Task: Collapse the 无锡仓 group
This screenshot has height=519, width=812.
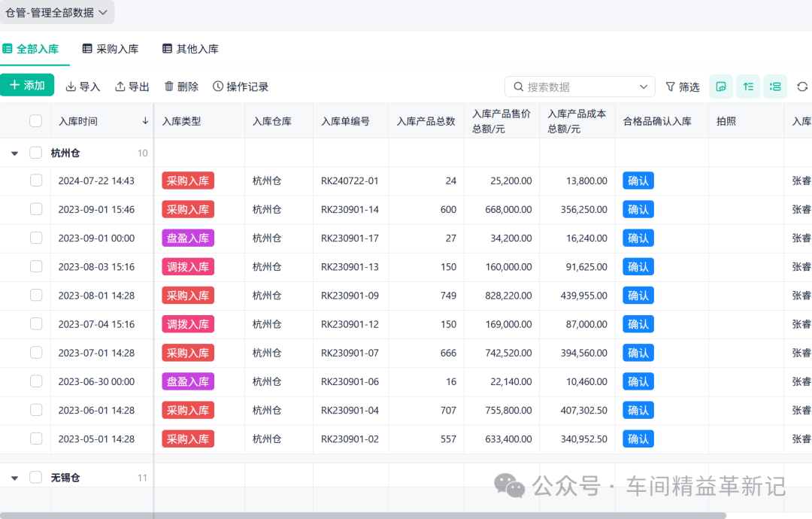Action: click(15, 478)
